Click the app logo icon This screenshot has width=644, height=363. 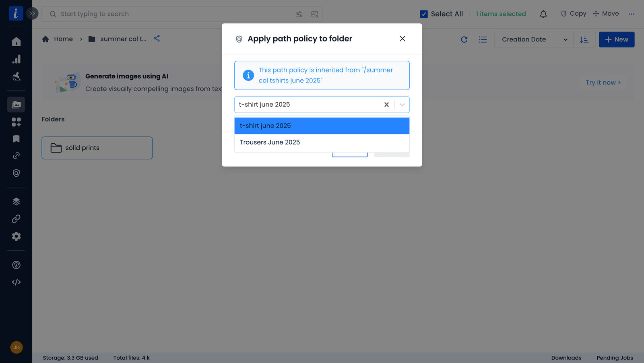tap(16, 14)
